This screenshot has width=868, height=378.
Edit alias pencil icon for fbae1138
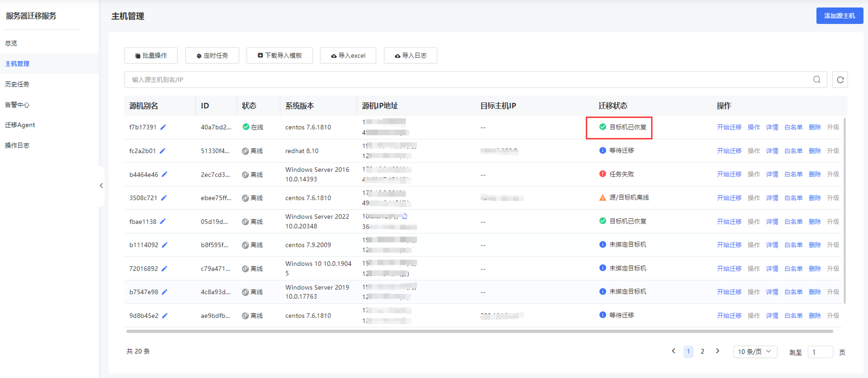[163, 221]
